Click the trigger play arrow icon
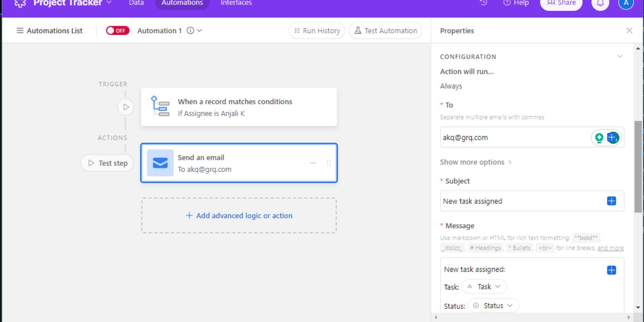The width and height of the screenshot is (644, 322). pos(126,107)
